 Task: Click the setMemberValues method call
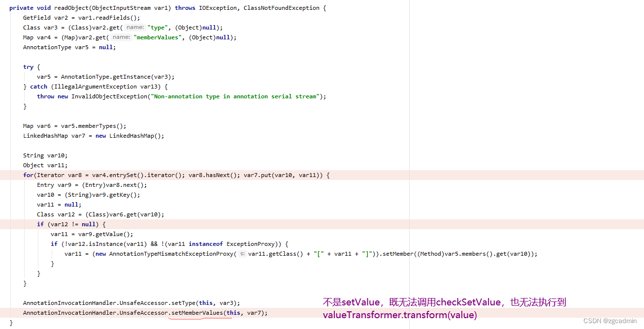click(197, 313)
